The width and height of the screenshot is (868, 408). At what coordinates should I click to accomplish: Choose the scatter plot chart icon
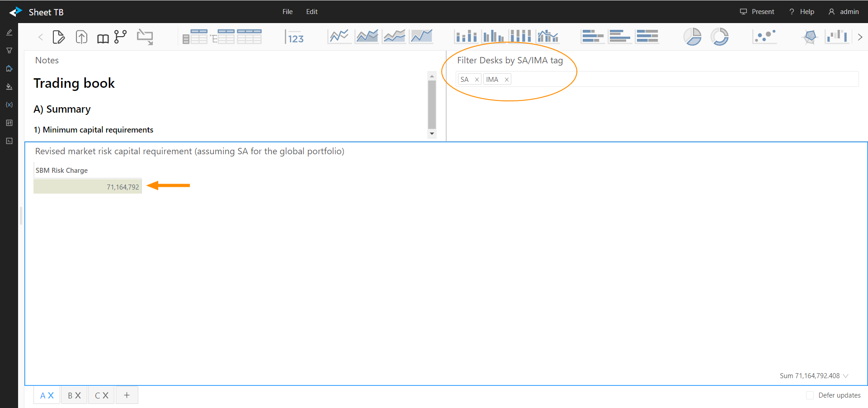(x=764, y=37)
